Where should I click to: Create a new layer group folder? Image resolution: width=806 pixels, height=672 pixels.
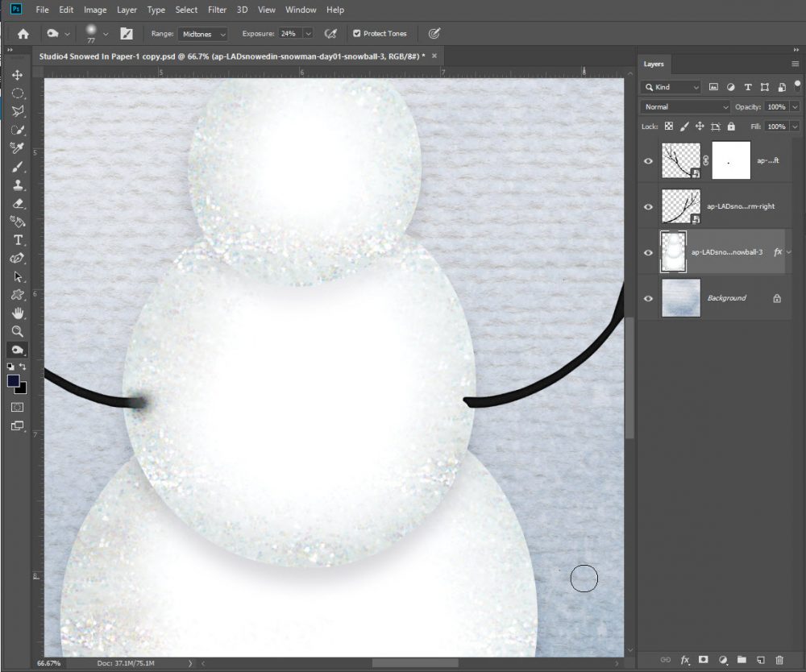coord(741,659)
